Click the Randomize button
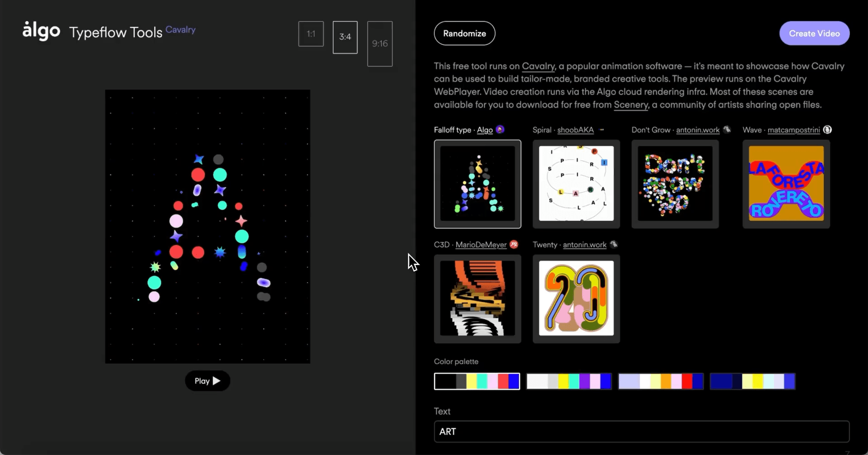The height and width of the screenshot is (455, 868). [464, 33]
